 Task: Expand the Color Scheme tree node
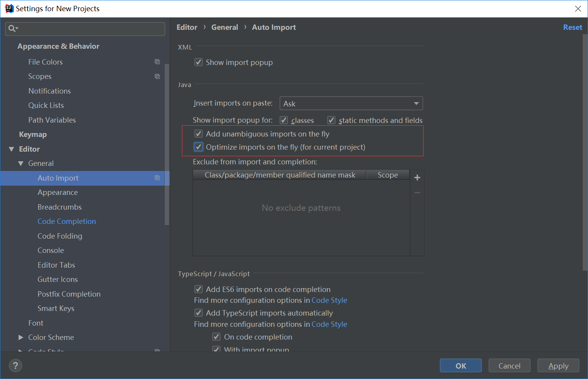point(21,338)
